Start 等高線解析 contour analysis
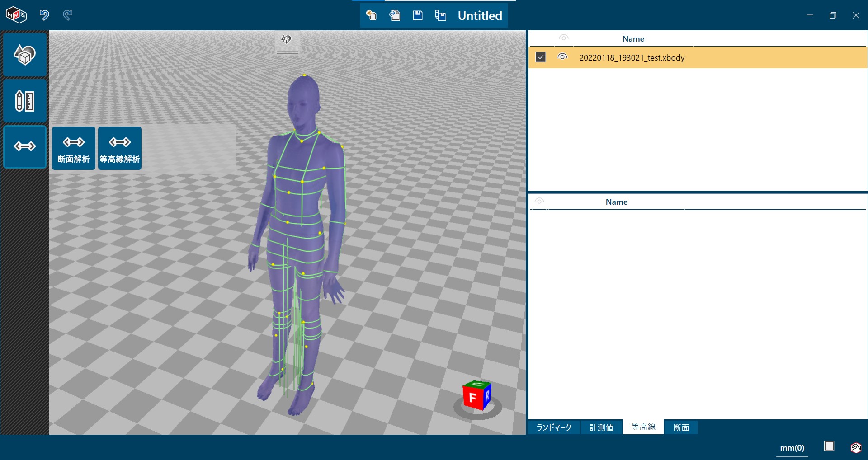The width and height of the screenshot is (868, 460). (120, 148)
